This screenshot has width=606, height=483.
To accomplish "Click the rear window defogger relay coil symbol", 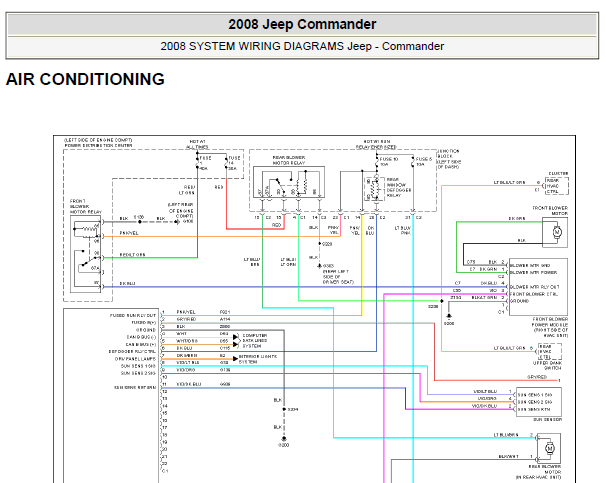I will tap(374, 188).
